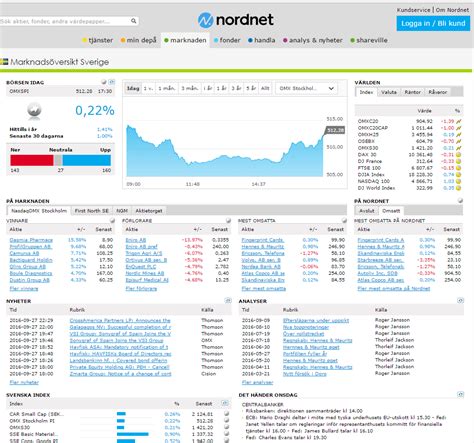Click the red Ner bar segment

32,160
